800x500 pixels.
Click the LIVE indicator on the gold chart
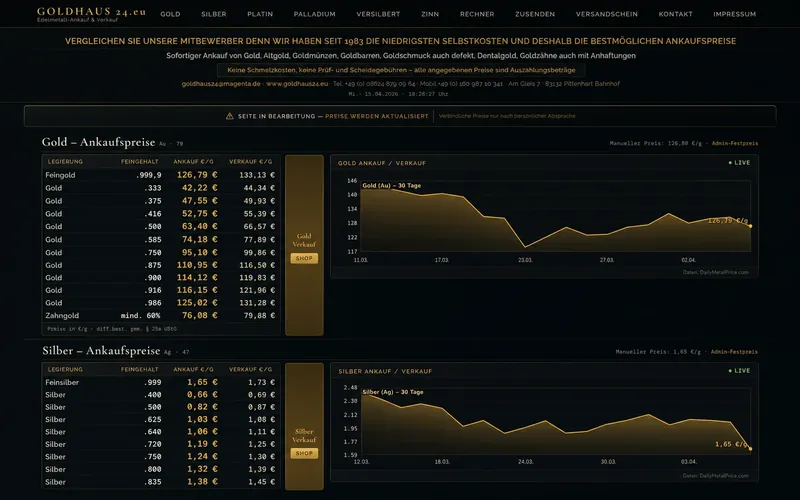coord(739,163)
